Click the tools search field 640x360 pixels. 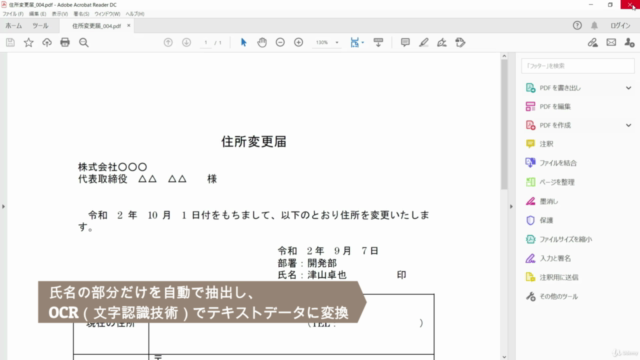pyautogui.click(x=578, y=66)
